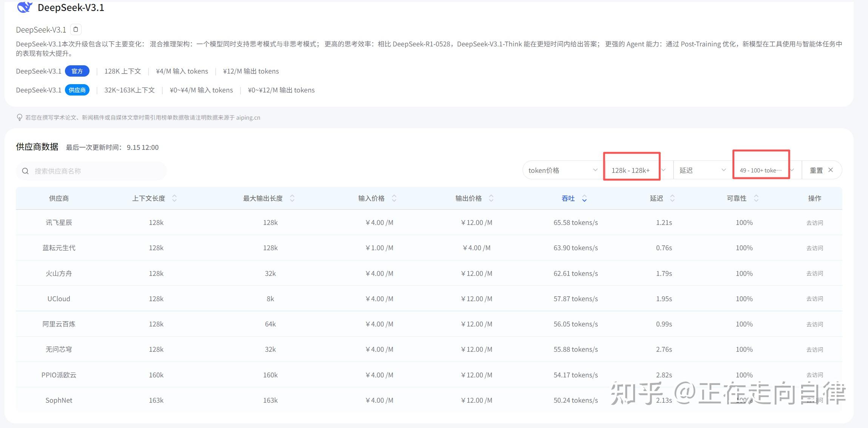Click the 供应商 column header
This screenshot has height=428, width=868.
point(59,198)
